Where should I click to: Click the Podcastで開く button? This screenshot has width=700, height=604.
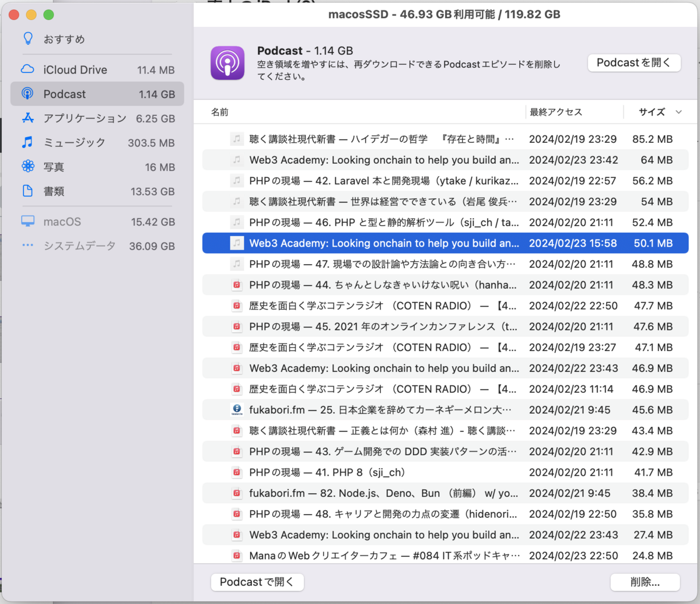coord(257,581)
